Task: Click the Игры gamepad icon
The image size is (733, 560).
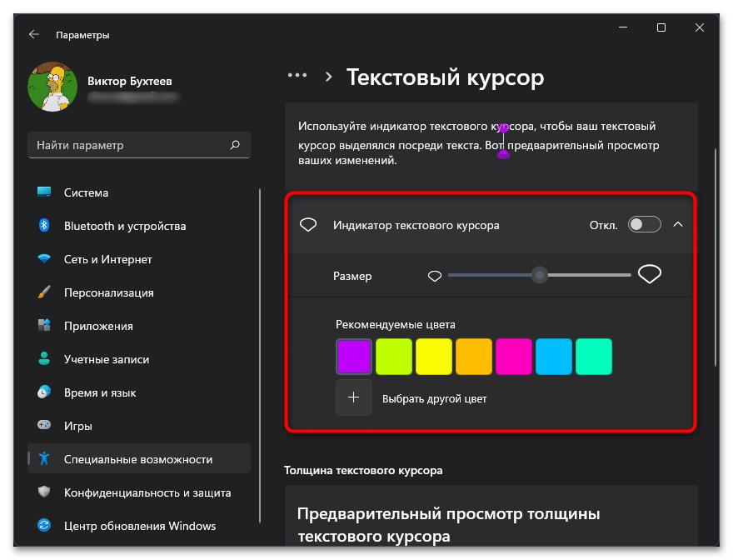Action: click(45, 426)
